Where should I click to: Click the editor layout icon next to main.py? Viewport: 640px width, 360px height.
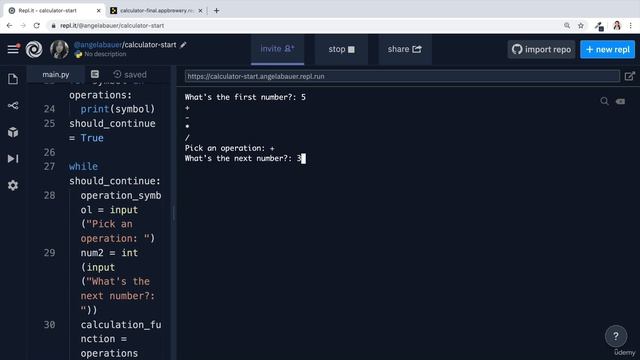pos(95,74)
